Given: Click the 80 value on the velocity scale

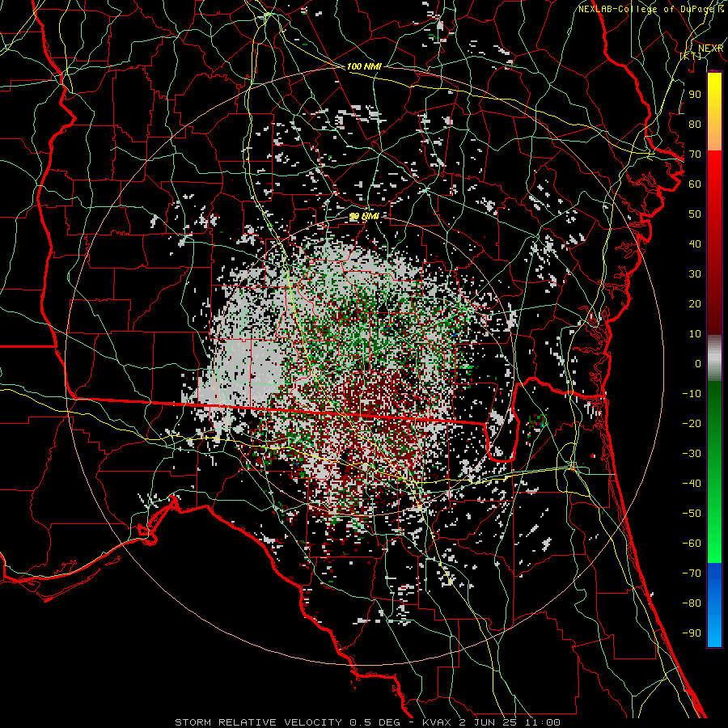Looking at the screenshot, I should click(695, 124).
